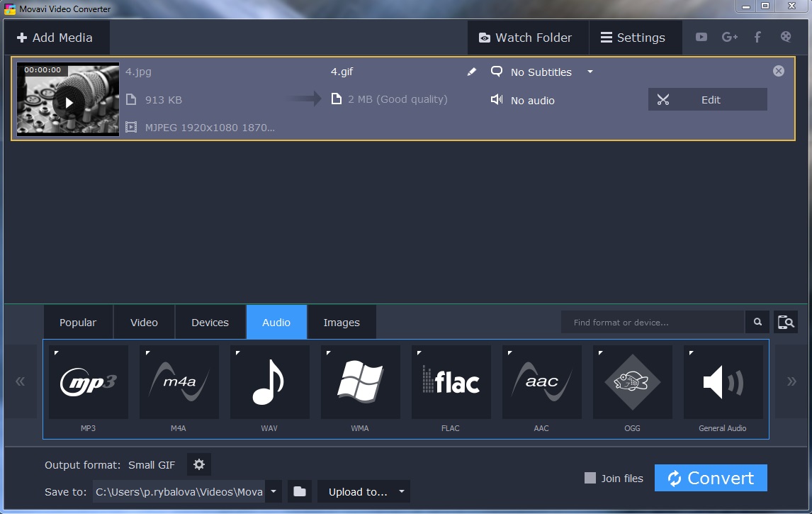Click the Find format or device search field
This screenshot has width=812, height=514.
point(652,323)
